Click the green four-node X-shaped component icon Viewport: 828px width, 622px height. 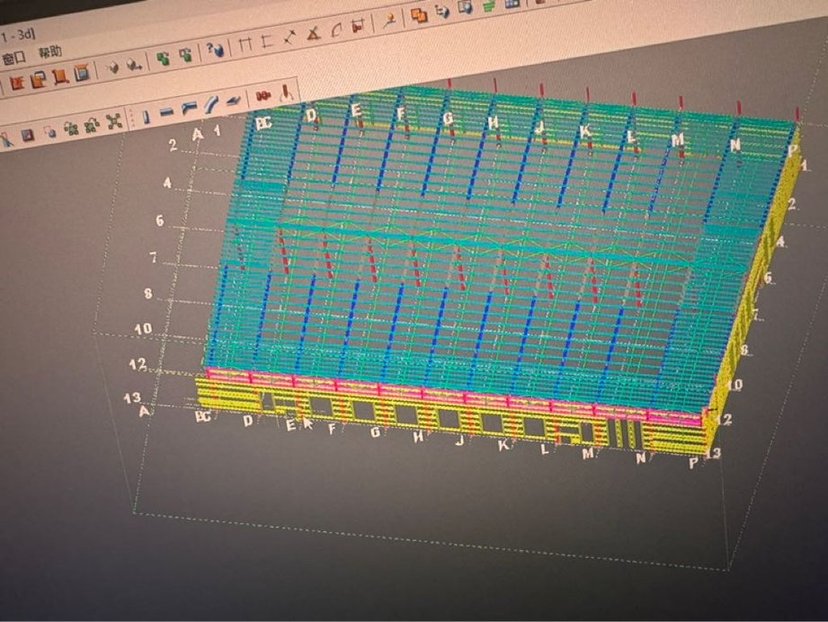tap(114, 122)
